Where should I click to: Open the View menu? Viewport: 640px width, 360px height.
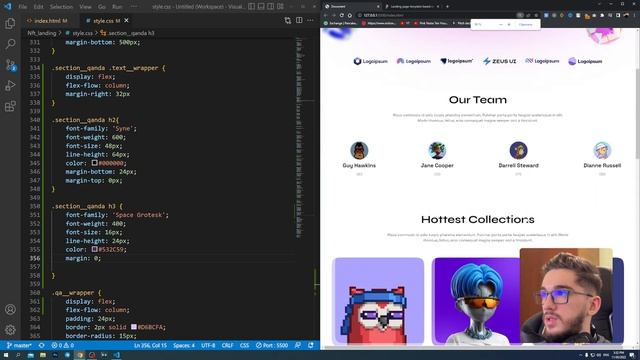click(85, 7)
